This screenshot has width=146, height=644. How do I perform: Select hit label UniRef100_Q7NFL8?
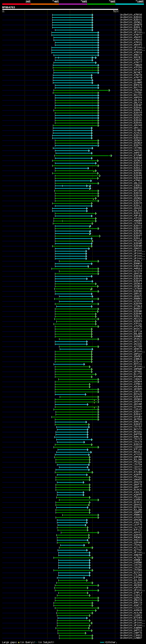point(131,593)
